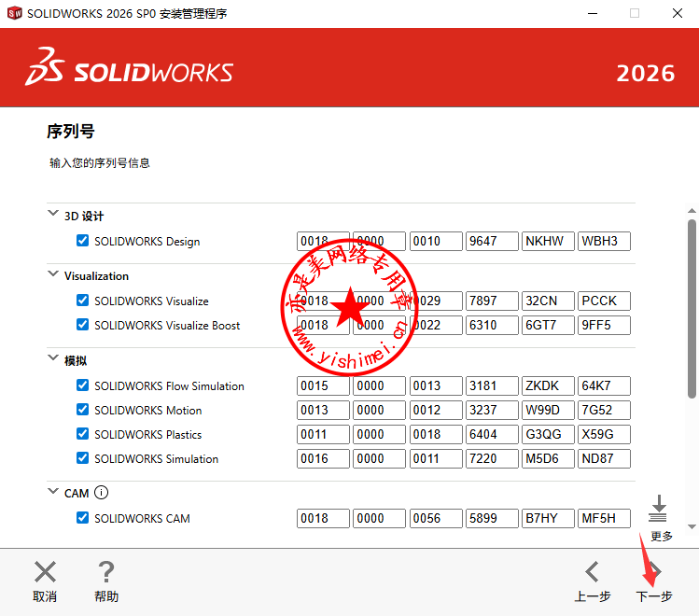Click the 更多 (More) download arrow icon
699x616 pixels.
[659, 509]
